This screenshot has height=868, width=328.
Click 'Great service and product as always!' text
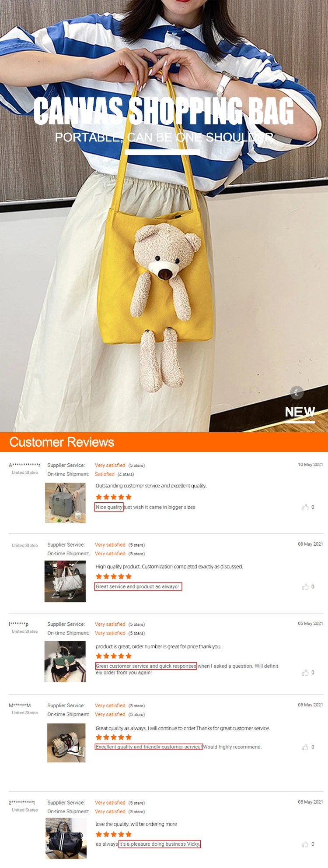pos(138,586)
